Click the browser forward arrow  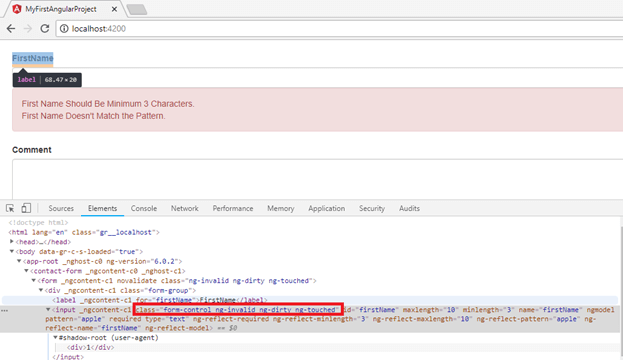(x=28, y=29)
